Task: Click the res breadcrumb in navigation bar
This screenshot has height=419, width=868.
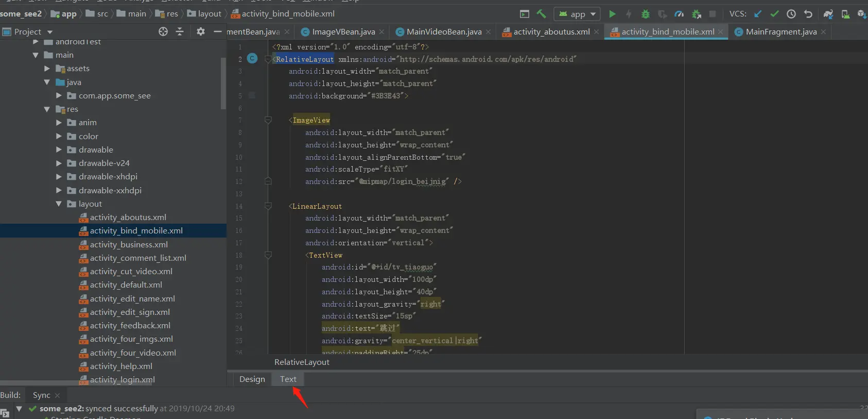Action: click(166, 14)
